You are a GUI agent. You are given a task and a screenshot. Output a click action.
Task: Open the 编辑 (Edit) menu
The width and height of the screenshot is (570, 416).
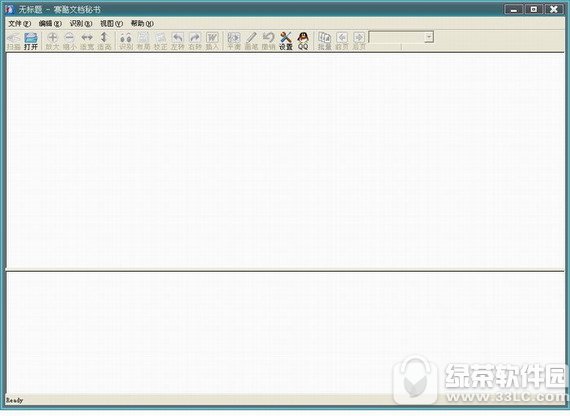point(50,24)
